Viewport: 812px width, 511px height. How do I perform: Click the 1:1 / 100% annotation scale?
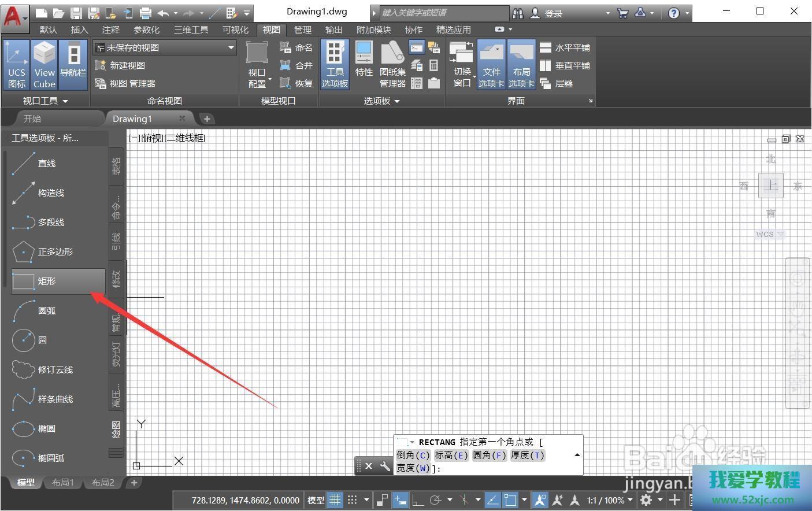click(x=608, y=501)
